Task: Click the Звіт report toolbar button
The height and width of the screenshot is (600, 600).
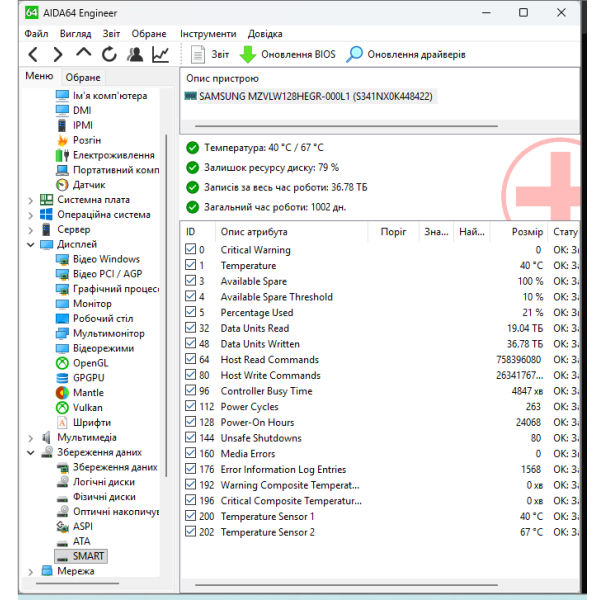Action: tap(210, 54)
